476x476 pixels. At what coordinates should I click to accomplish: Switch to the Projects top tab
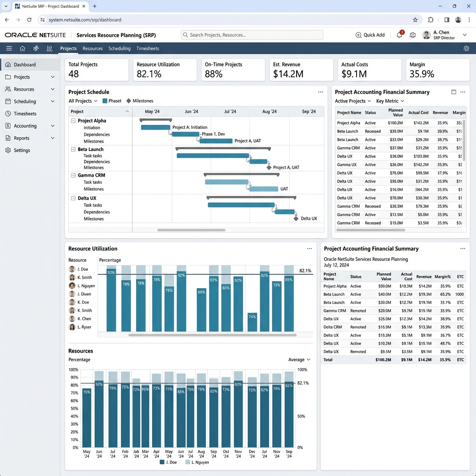tap(68, 48)
